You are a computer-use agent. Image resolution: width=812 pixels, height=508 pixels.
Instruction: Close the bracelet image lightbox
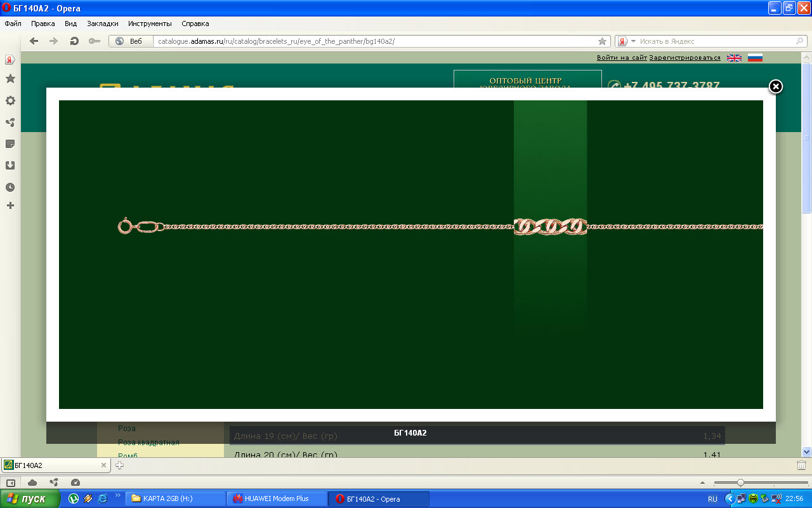(x=775, y=86)
